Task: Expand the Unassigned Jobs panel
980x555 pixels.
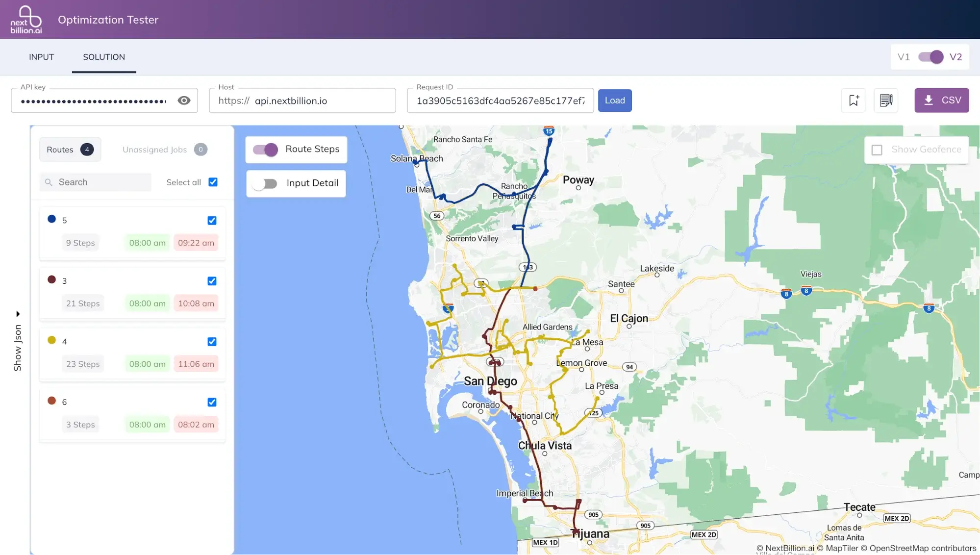Action: tap(163, 150)
